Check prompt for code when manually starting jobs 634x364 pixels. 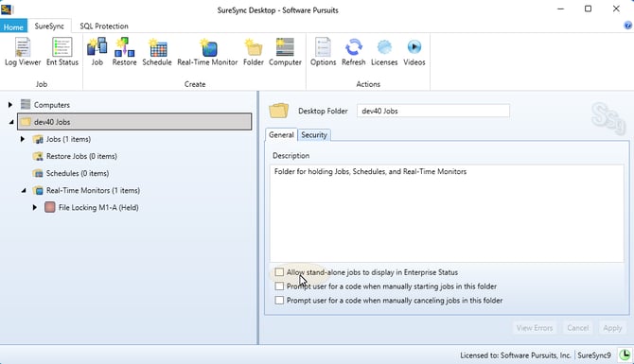279,286
